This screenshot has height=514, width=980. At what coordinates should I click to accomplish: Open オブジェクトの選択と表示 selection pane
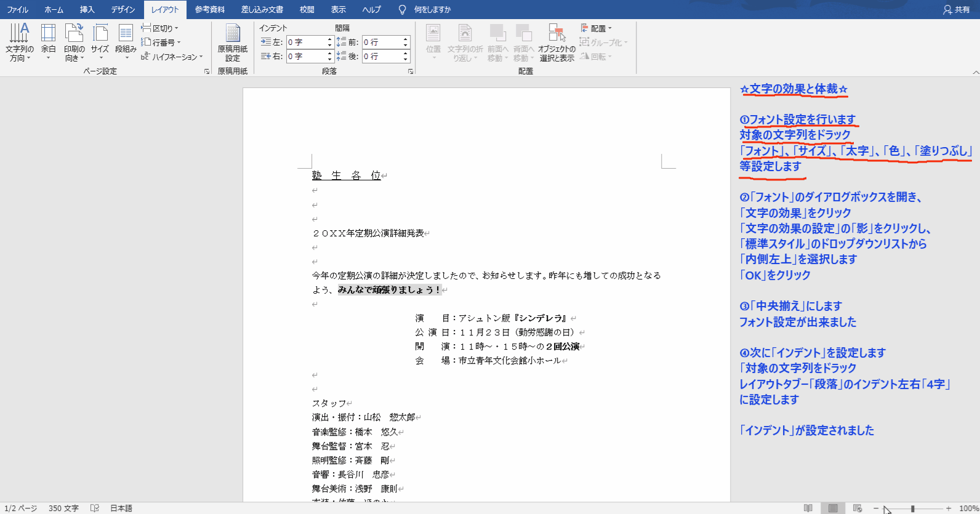tap(556, 42)
